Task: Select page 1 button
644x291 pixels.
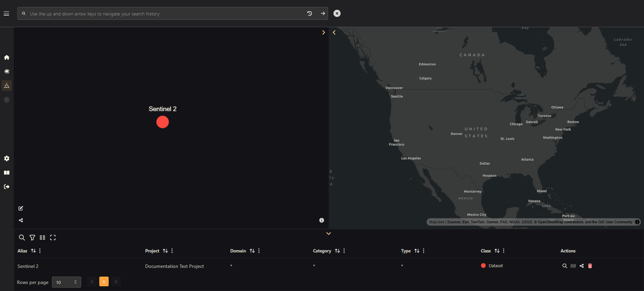Action: tap(104, 282)
